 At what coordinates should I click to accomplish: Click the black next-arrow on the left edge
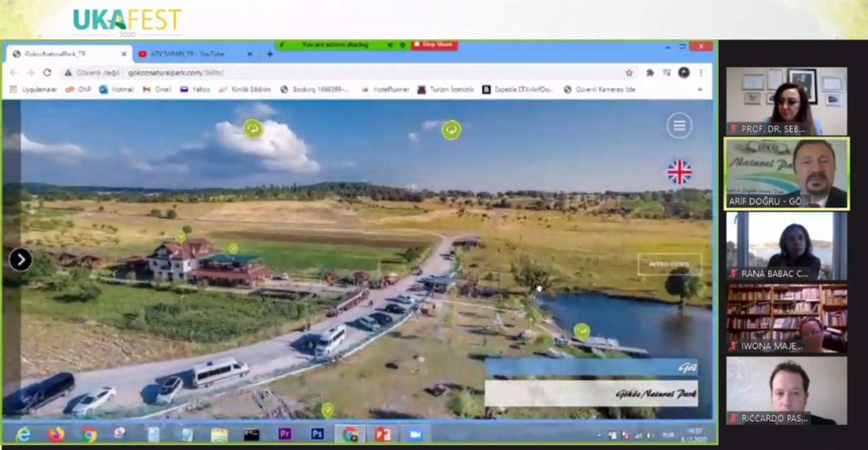(20, 260)
